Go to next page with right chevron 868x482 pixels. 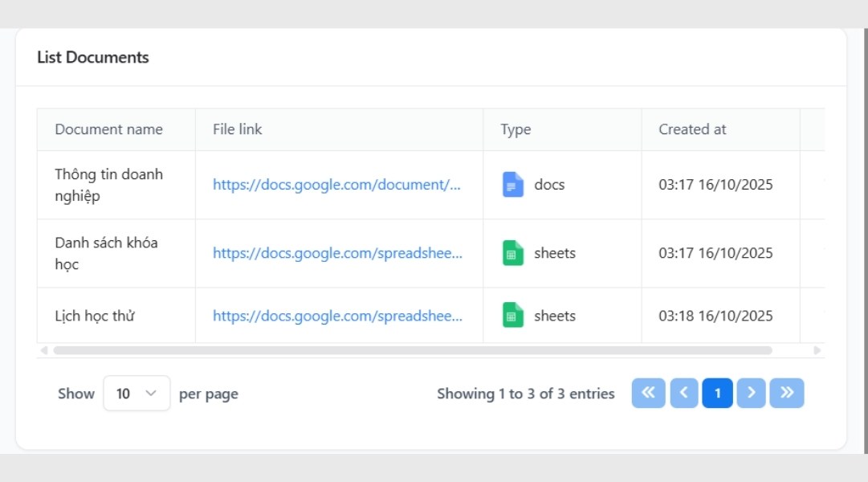751,393
